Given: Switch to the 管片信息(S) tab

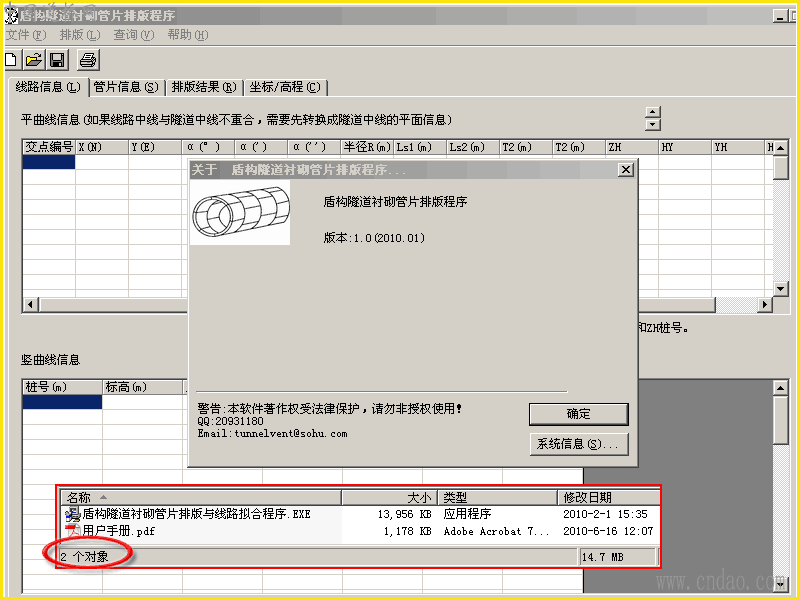Looking at the screenshot, I should tap(126, 87).
